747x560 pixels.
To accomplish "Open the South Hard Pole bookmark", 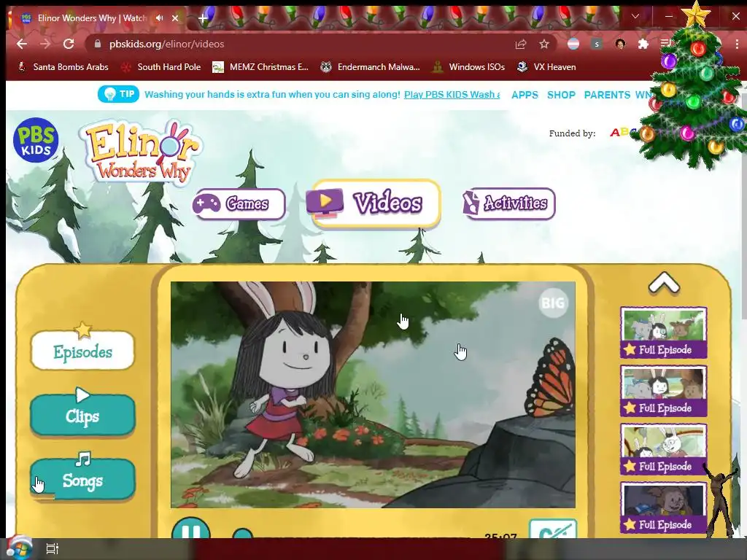I will pyautogui.click(x=161, y=67).
